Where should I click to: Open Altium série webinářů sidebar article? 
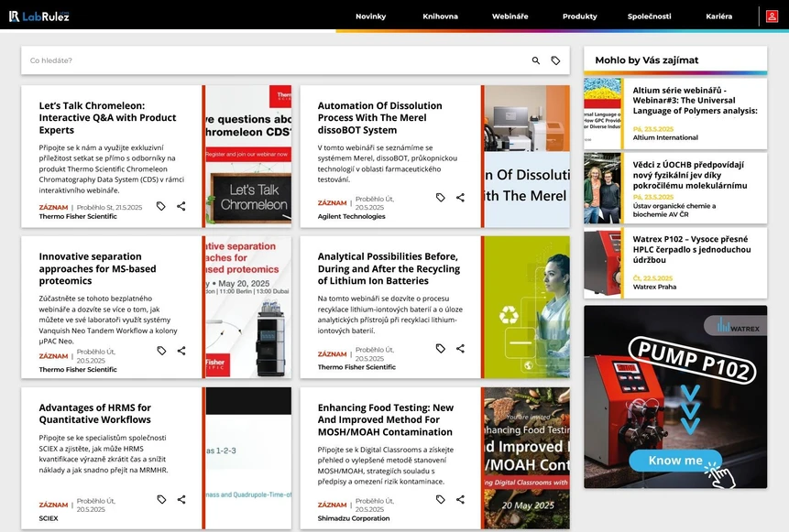(x=695, y=101)
